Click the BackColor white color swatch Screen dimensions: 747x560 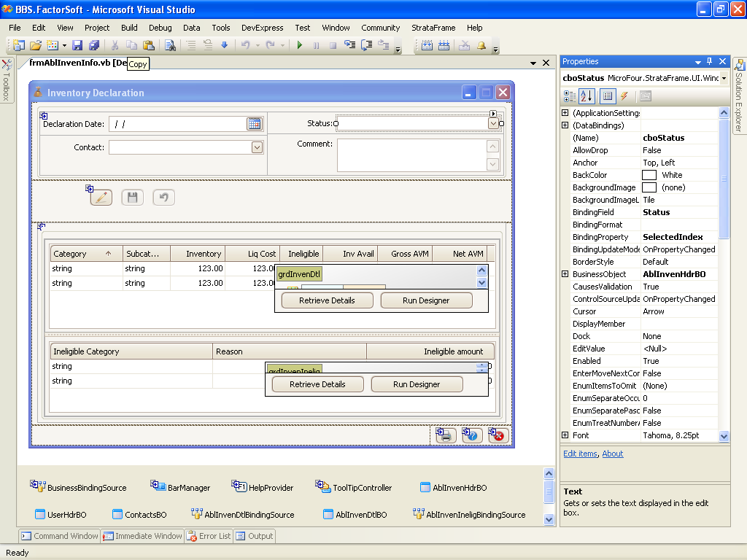click(x=649, y=175)
